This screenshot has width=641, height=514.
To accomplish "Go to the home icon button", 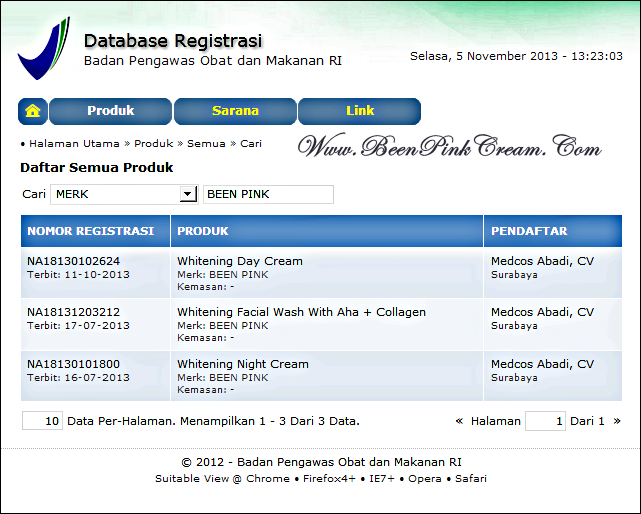I will [x=33, y=111].
